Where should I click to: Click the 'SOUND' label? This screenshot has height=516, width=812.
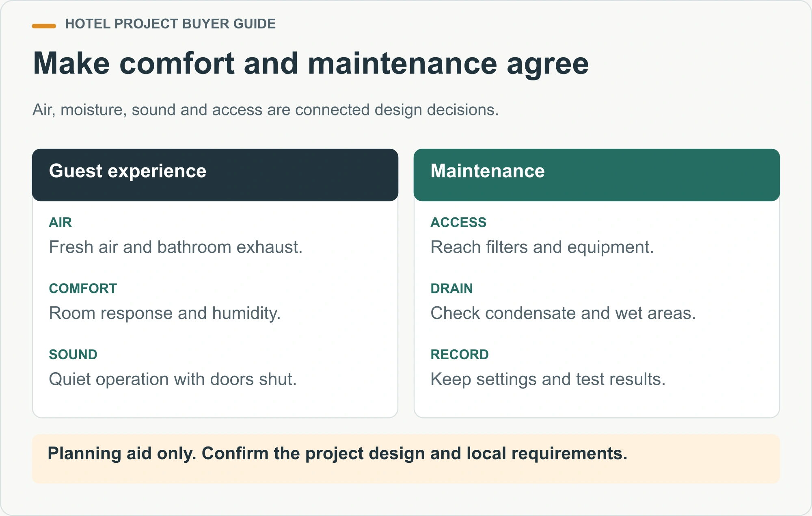(73, 354)
